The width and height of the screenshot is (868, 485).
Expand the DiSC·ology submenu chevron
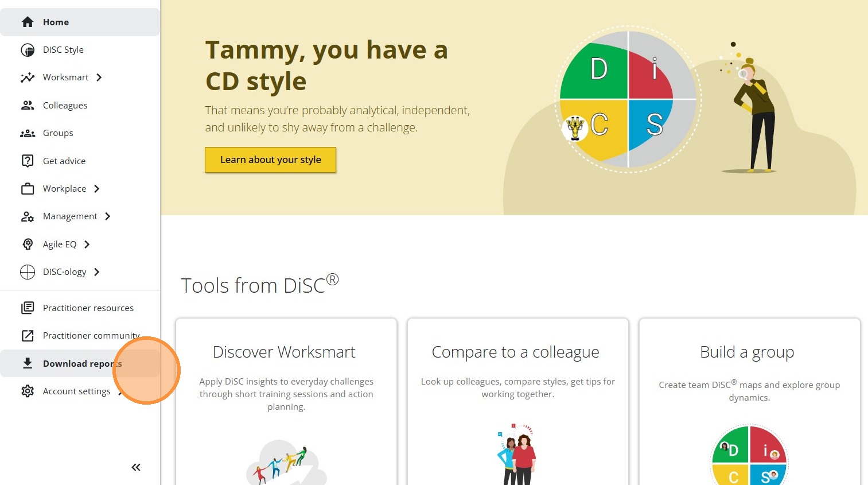(x=96, y=272)
